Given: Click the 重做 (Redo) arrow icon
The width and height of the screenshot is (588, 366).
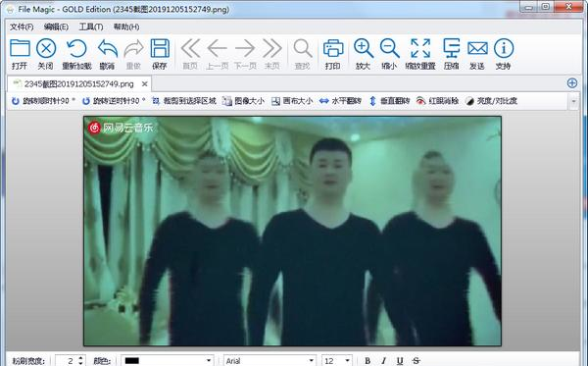Looking at the screenshot, I should [133, 48].
